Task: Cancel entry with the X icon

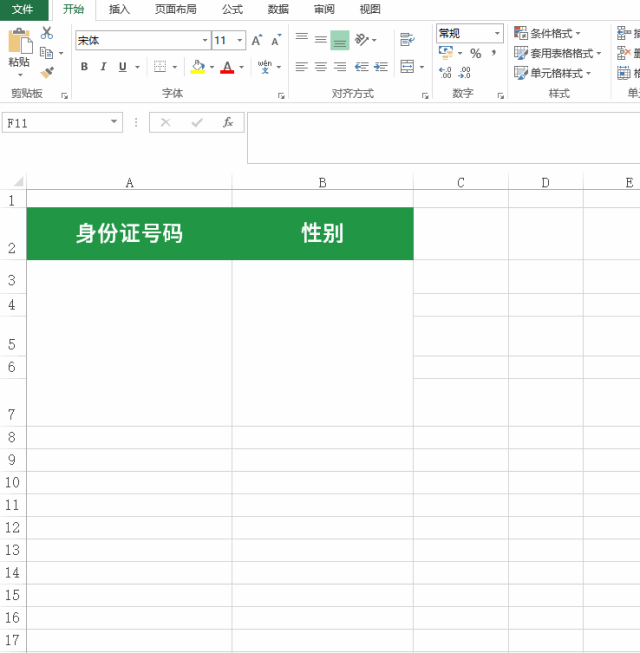Action: (166, 122)
